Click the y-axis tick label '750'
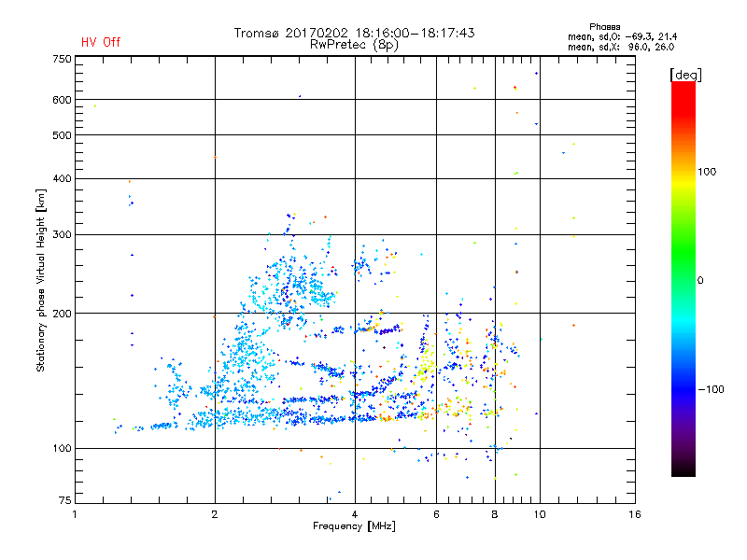747x560 pixels. click(63, 59)
